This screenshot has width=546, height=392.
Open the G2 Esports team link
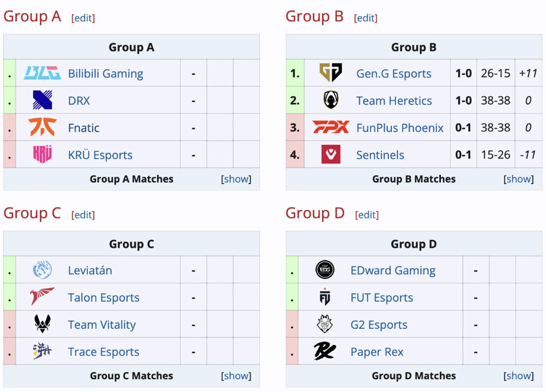coord(379,325)
